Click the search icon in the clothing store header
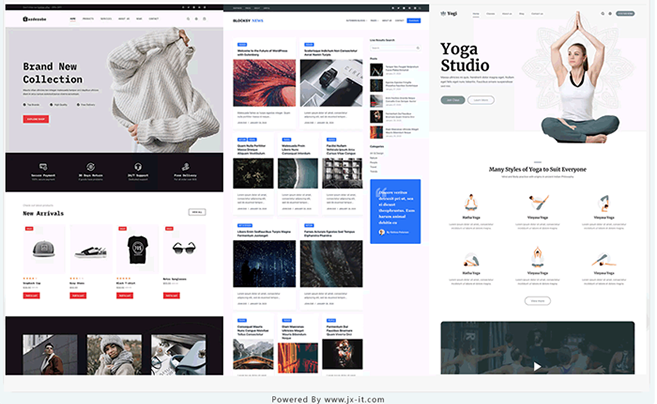The width and height of the screenshot is (657, 404). [187, 18]
